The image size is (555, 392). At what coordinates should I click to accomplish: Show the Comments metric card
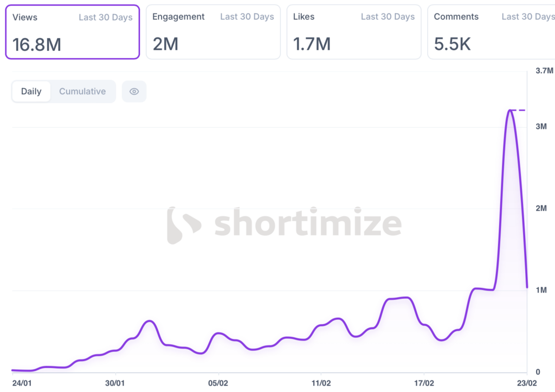(x=491, y=32)
